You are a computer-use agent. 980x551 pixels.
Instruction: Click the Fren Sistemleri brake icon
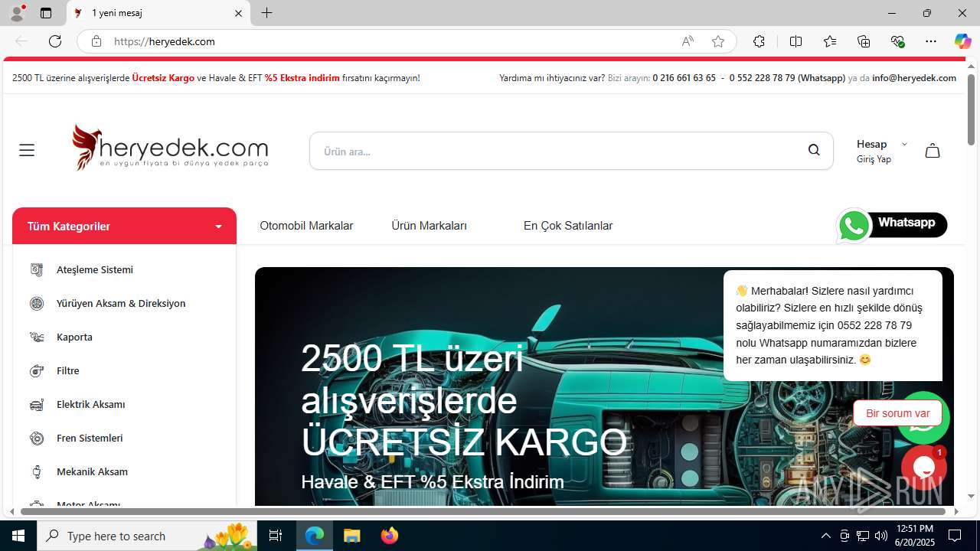(x=36, y=438)
